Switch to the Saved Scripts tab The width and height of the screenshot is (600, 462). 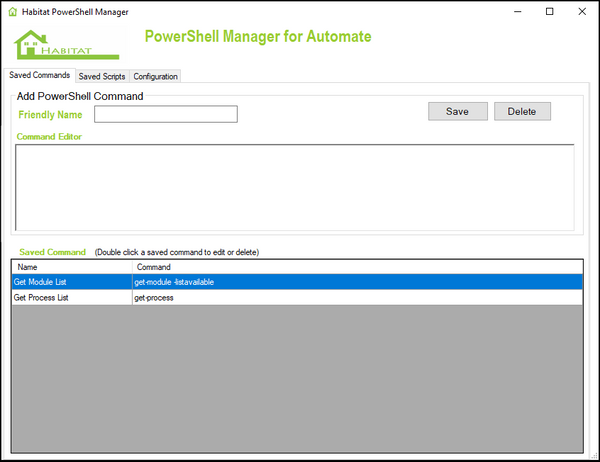point(102,76)
